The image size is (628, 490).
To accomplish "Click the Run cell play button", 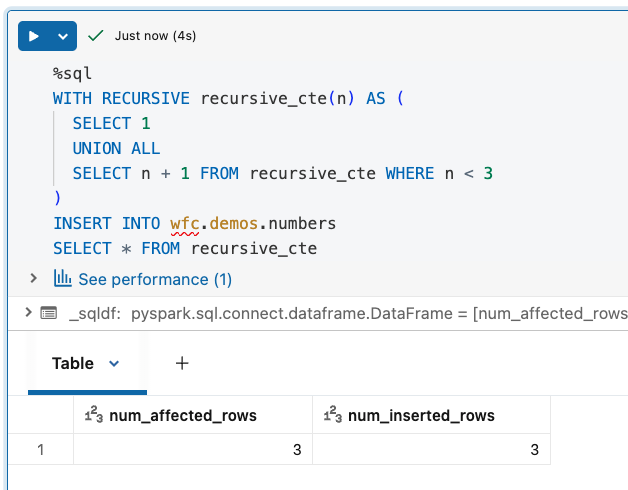I will [34, 36].
